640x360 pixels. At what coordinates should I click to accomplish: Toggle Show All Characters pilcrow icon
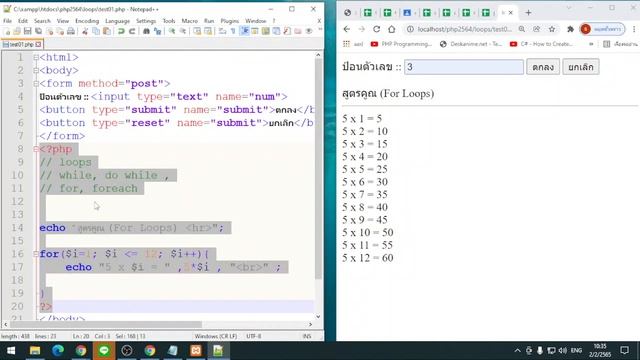[x=233, y=31]
